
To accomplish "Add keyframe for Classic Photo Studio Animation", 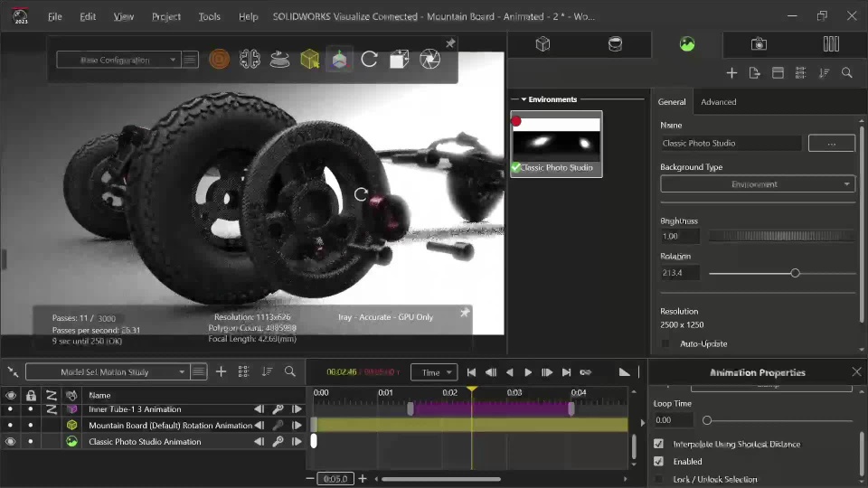I will [278, 442].
